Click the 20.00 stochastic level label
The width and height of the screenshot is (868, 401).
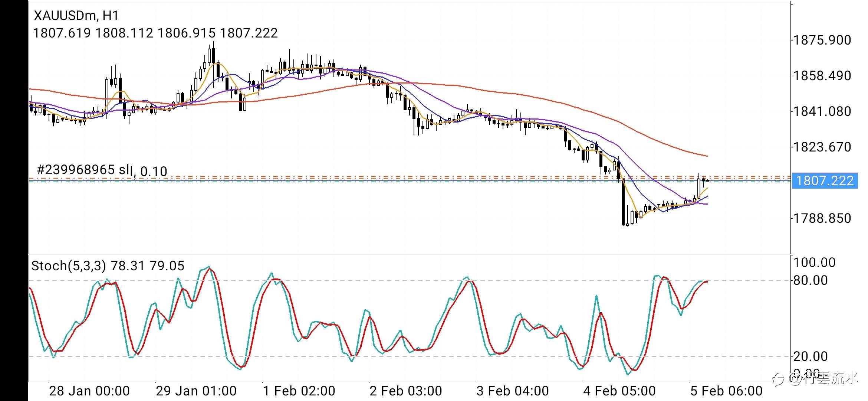810,356
